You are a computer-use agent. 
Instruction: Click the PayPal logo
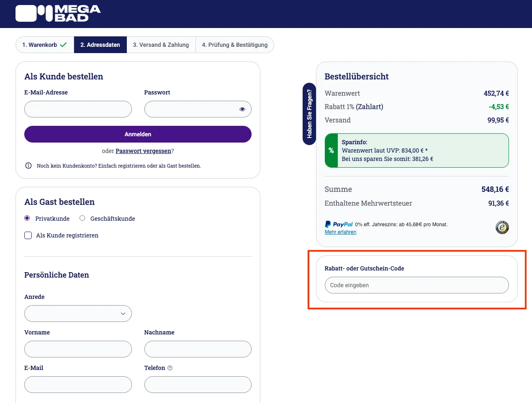tap(339, 224)
